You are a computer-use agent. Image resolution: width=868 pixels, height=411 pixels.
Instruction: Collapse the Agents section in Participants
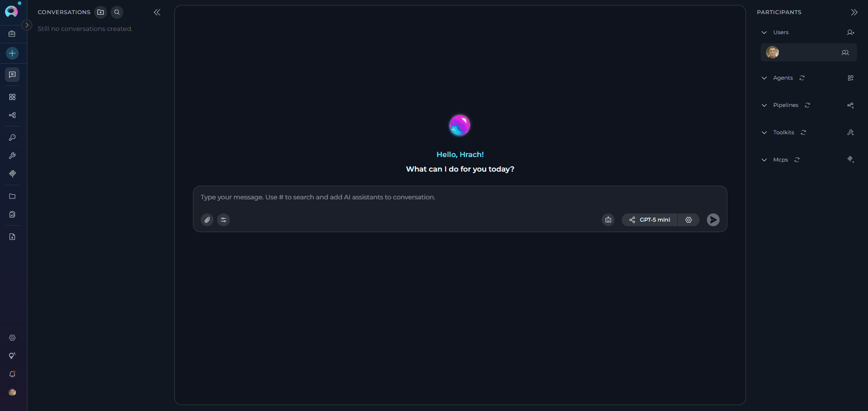tap(764, 78)
